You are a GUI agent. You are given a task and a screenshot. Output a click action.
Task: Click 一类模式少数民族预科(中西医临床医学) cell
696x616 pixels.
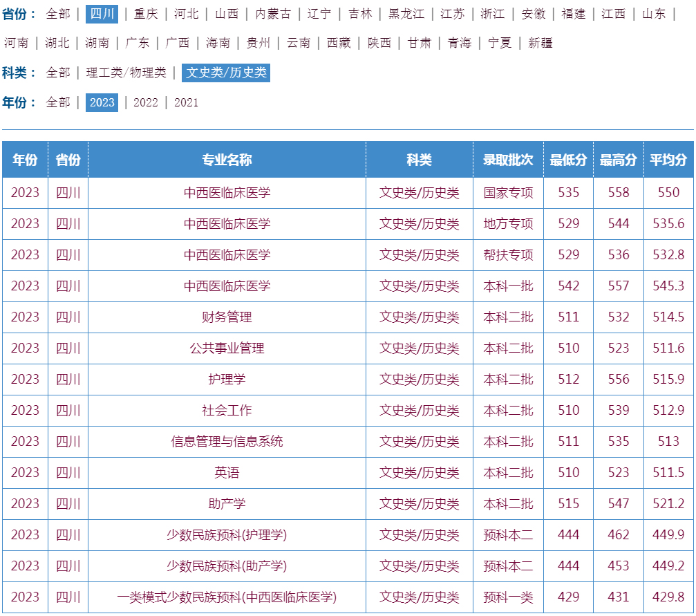click(227, 597)
